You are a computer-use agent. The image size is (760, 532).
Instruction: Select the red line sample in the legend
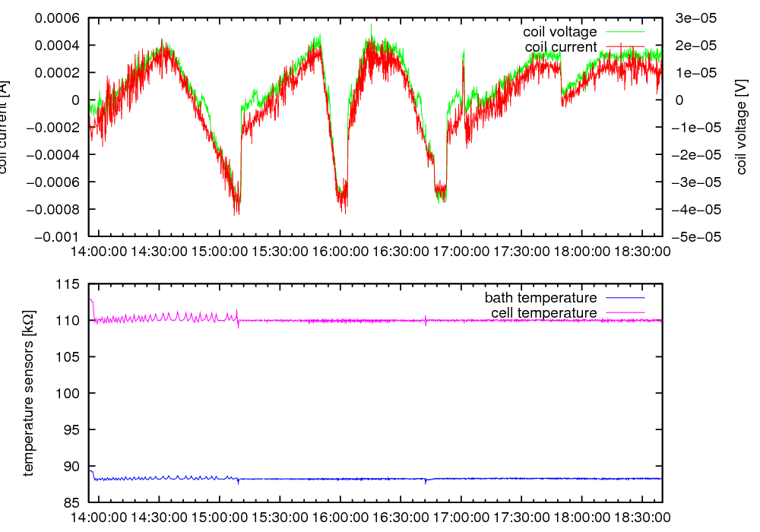(x=625, y=47)
